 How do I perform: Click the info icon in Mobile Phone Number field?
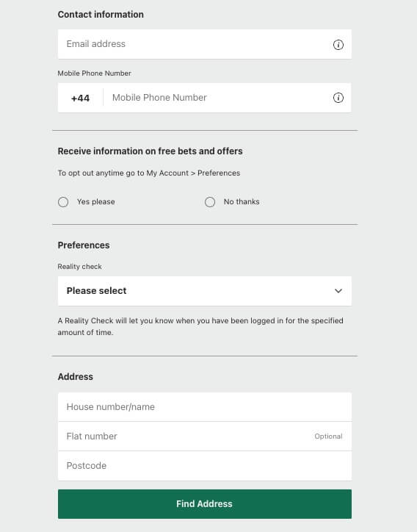pos(338,98)
